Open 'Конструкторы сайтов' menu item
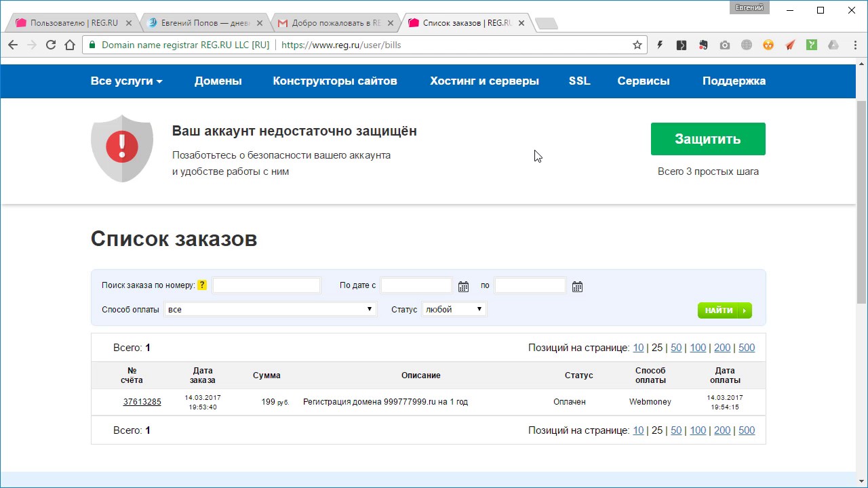 point(335,81)
